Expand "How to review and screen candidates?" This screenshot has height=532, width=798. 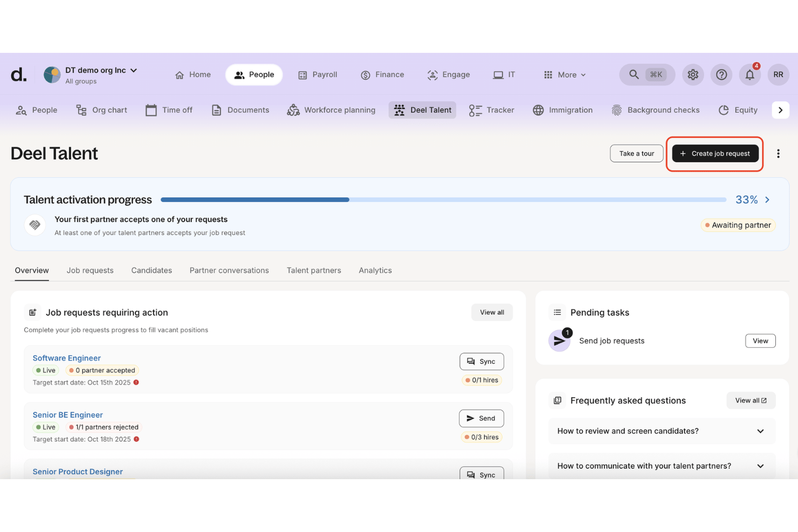662,431
